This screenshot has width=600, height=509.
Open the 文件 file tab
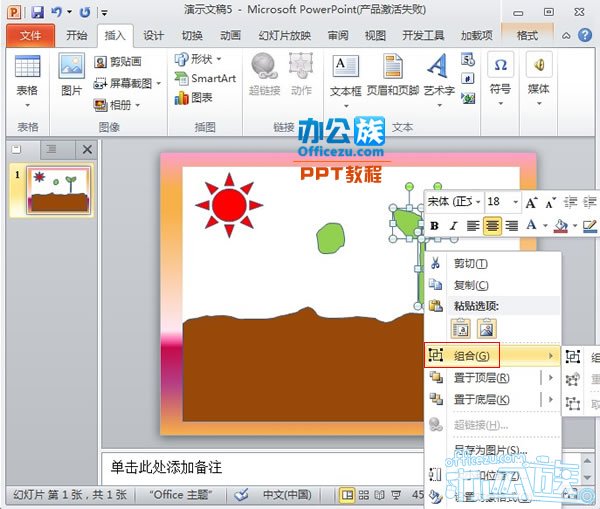point(31,36)
